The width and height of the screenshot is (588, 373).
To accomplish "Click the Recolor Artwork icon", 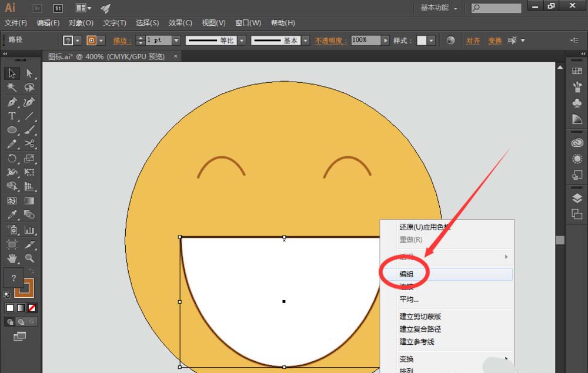I will [451, 40].
